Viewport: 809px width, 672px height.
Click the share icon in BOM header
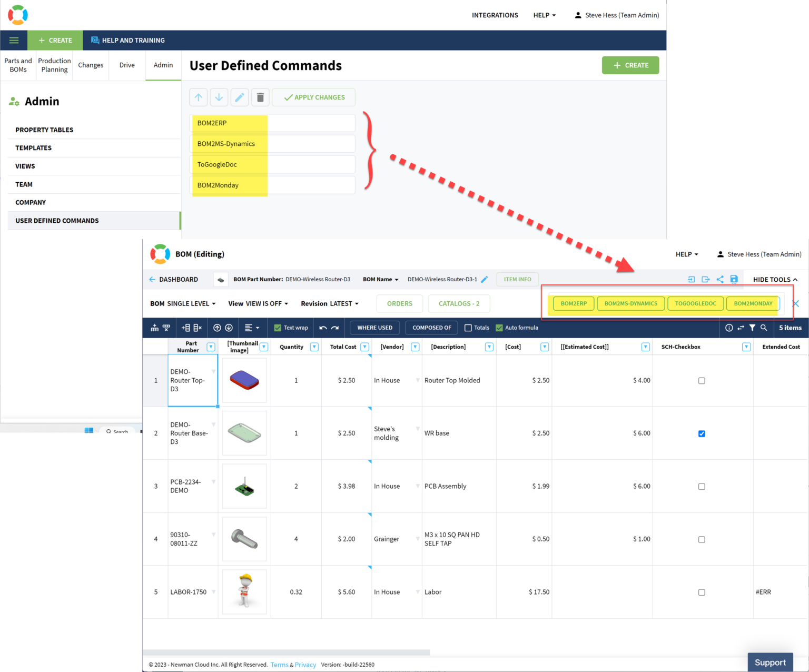tap(719, 280)
